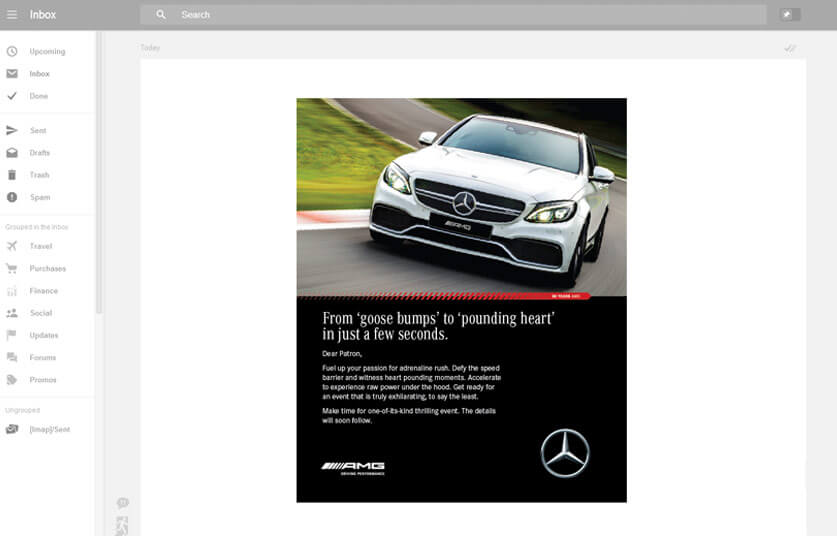Open the Sent folder
This screenshot has width=837, height=536.
[x=38, y=130]
